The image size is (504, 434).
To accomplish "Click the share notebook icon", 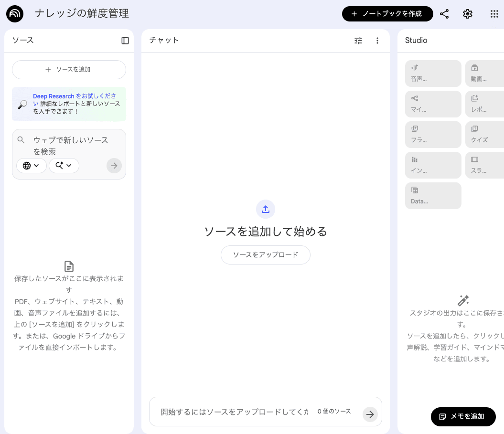I will click(x=444, y=14).
